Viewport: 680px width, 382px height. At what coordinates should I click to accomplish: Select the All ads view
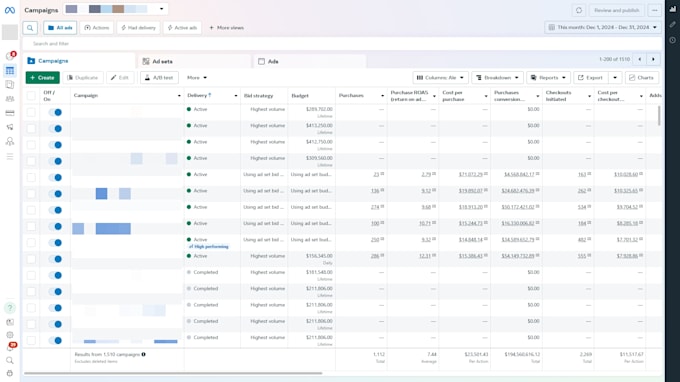60,28
